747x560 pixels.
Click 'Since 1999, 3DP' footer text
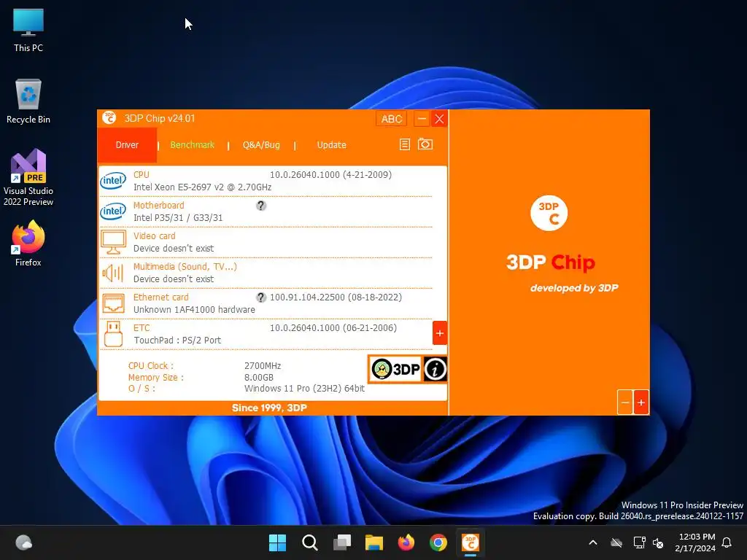[x=269, y=408]
